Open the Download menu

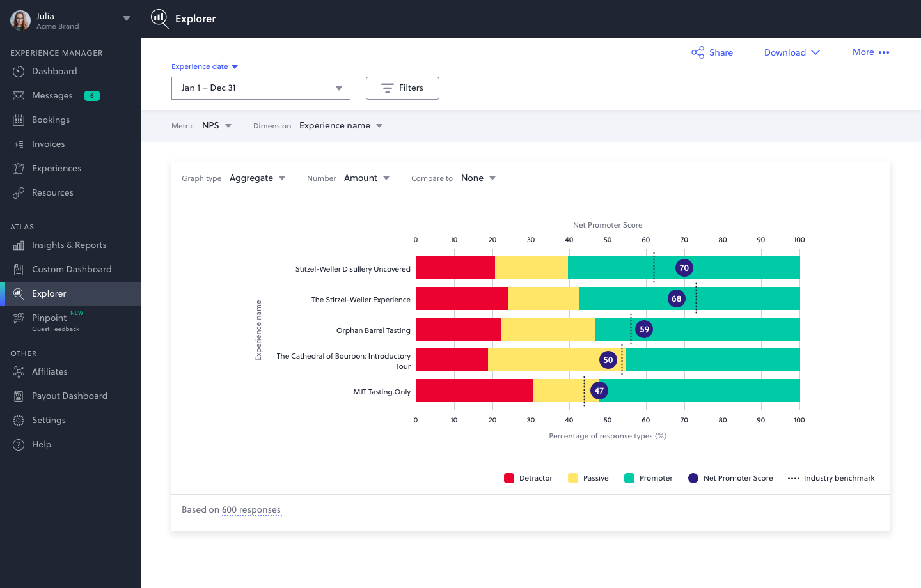tap(792, 52)
